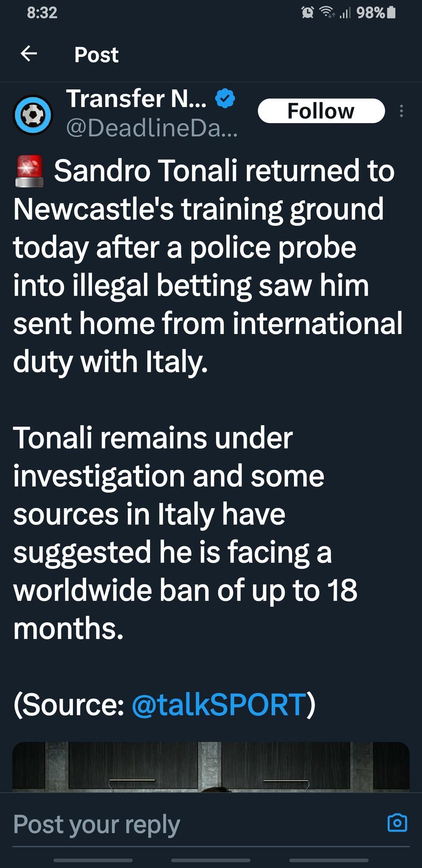Open the Transfer News profile avatar
Image resolution: width=422 pixels, height=868 pixels.
click(x=33, y=114)
